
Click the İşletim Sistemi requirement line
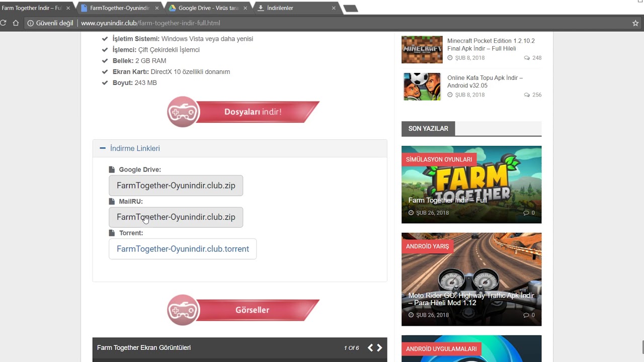pos(183,39)
